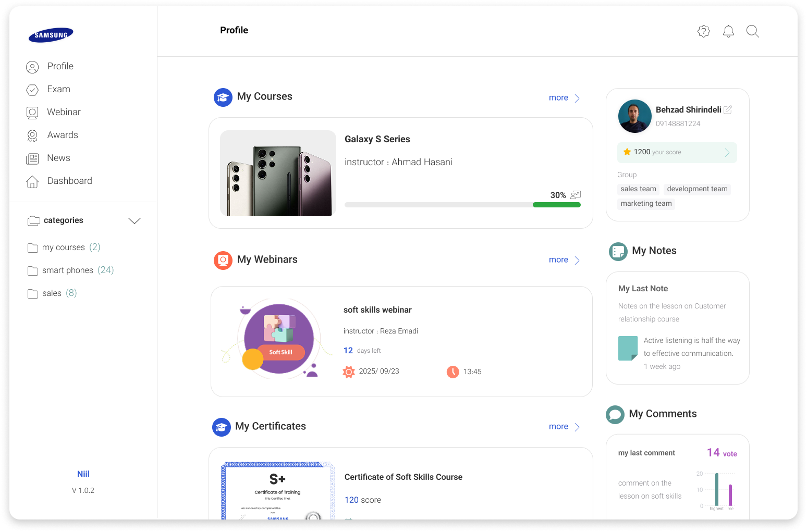Image resolution: width=807 pixels, height=532 pixels.
Task: Open the notifications bell icon
Action: pyautogui.click(x=728, y=31)
